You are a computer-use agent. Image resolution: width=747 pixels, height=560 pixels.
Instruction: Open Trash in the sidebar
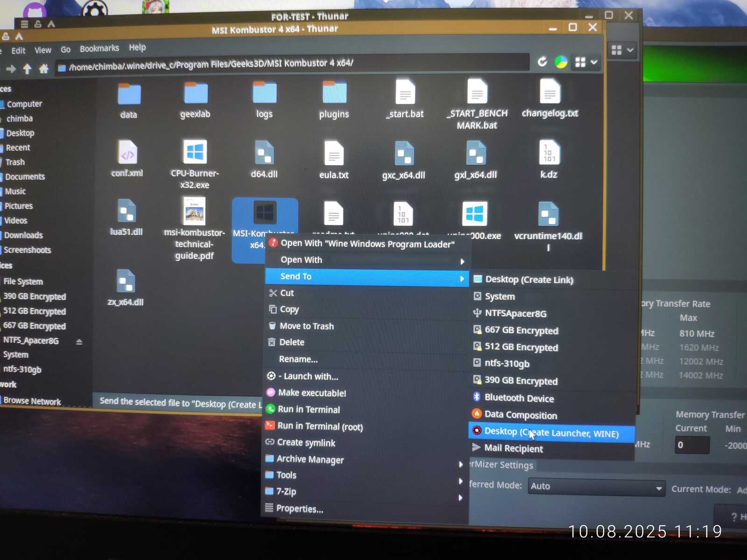click(x=15, y=162)
